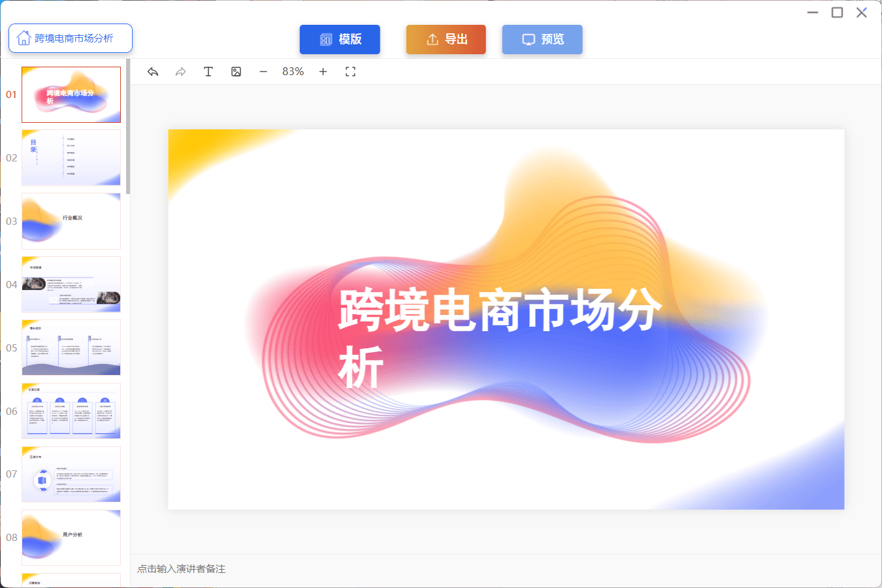Toggle fullscreen view icon
Screen dimensions: 882x588
click(350, 72)
